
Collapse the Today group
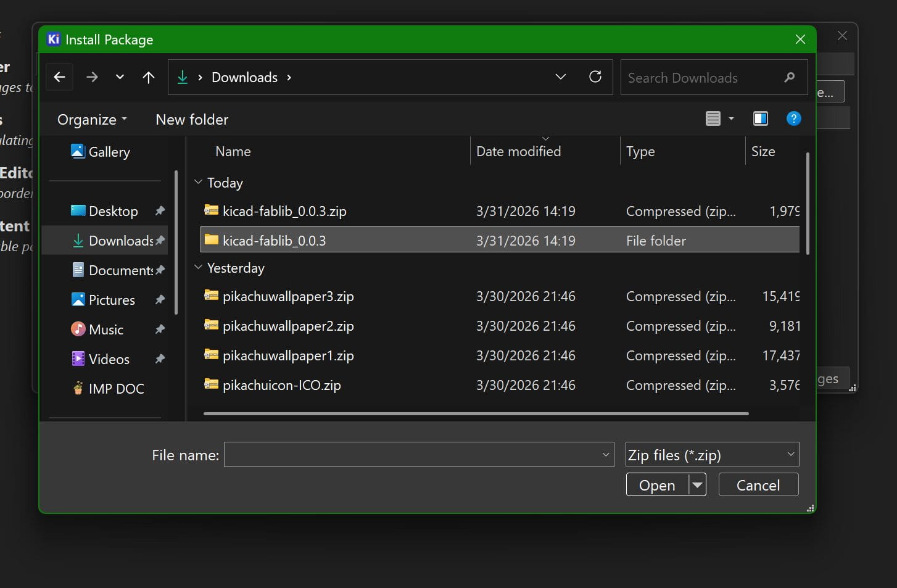(x=198, y=182)
